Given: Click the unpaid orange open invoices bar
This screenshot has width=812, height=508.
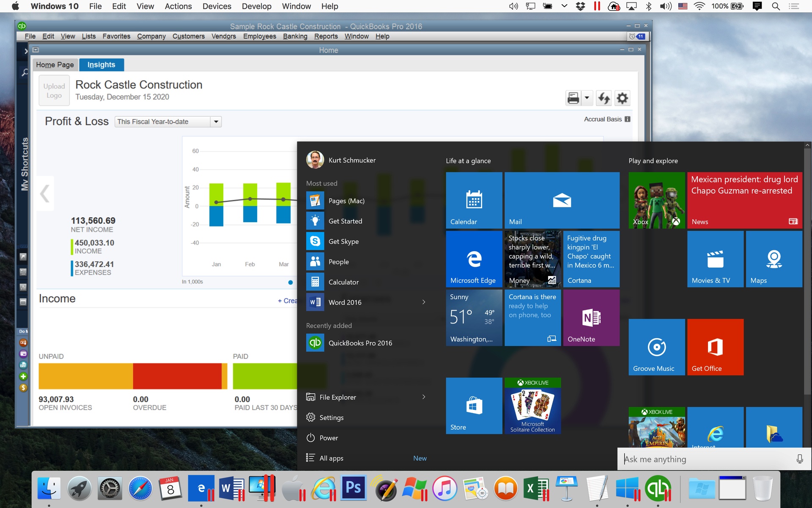Looking at the screenshot, I should [x=86, y=376].
